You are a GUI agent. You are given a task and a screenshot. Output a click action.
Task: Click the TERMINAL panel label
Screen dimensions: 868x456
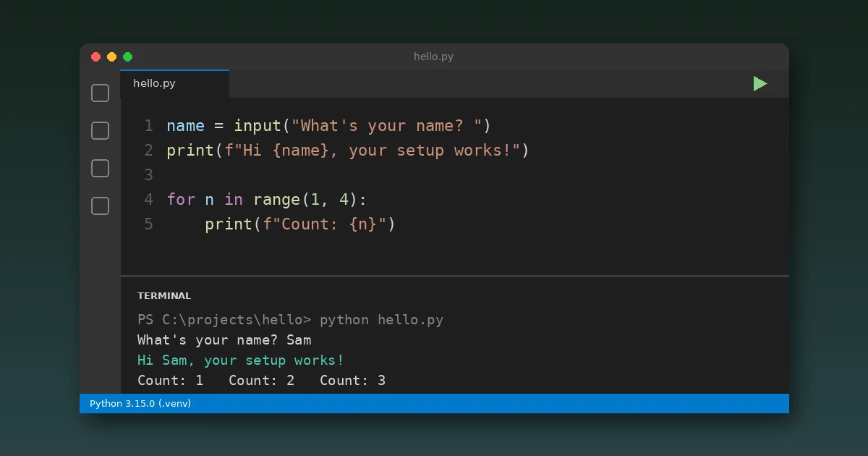click(164, 296)
